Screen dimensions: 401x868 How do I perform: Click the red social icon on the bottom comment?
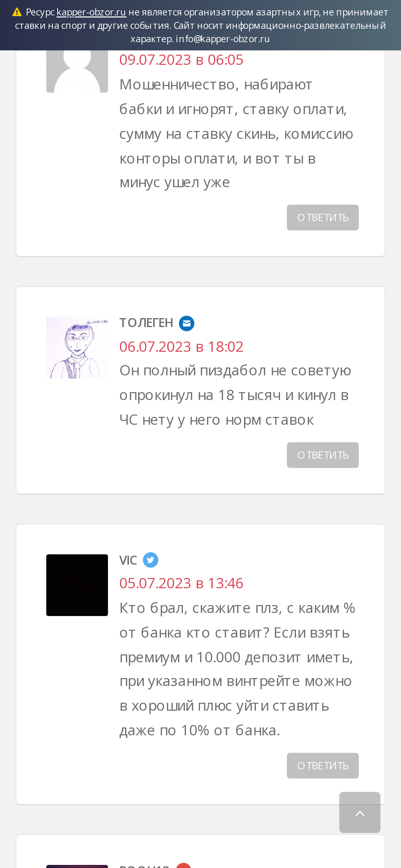tap(183, 866)
